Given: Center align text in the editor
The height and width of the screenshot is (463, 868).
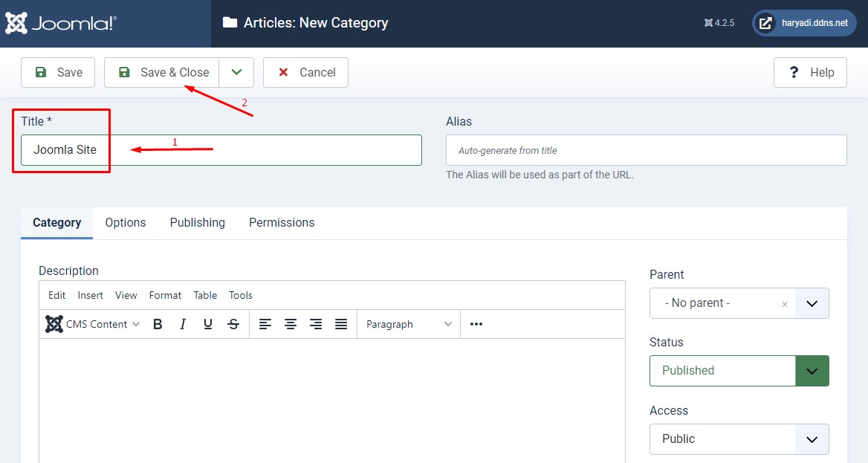Looking at the screenshot, I should 291,324.
